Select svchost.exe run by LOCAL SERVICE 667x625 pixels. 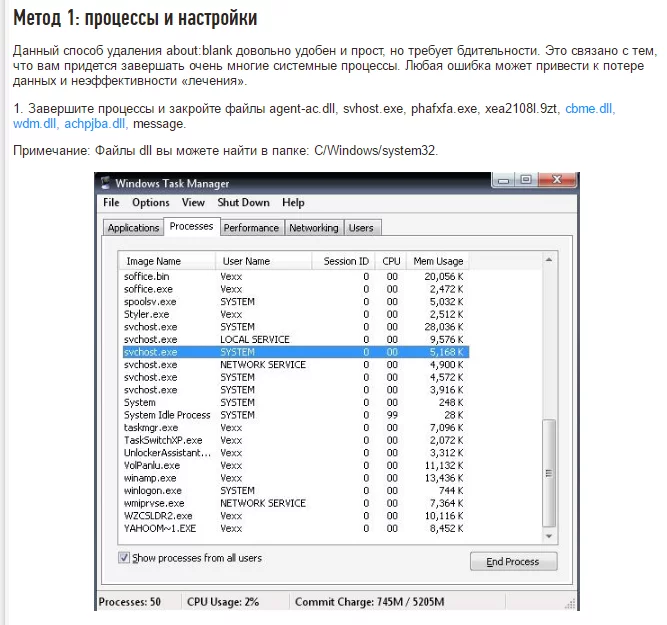294,340
